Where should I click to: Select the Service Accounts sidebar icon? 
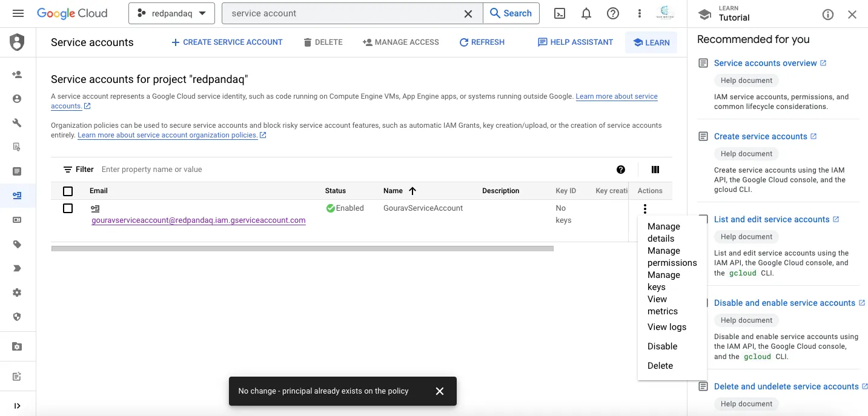click(17, 196)
